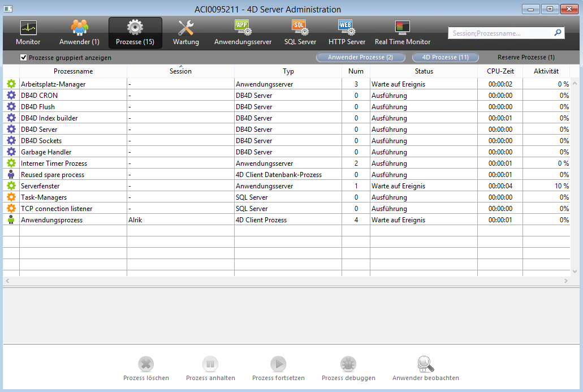Sort by the CPU-Zeit column header
583x392 pixels.
[499, 71]
